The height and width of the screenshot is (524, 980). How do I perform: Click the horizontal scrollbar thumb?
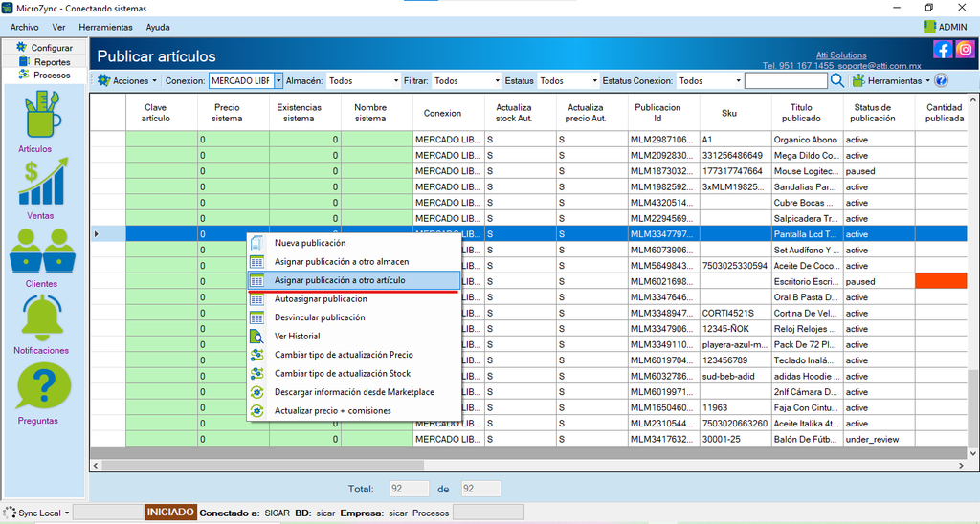(262, 466)
